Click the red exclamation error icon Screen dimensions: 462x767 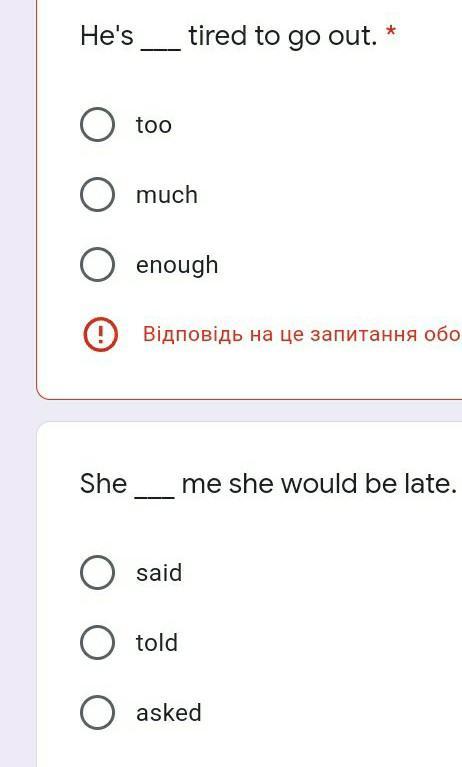point(100,335)
